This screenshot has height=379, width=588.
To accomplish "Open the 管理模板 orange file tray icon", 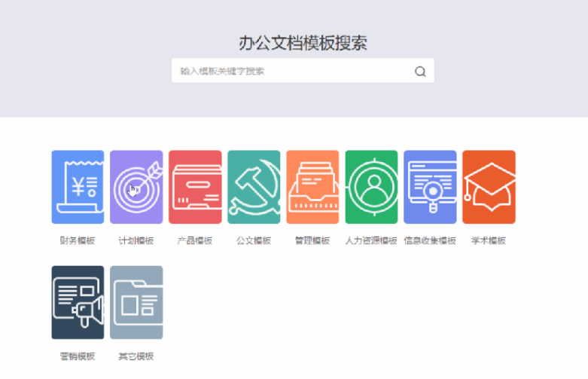I will pyautogui.click(x=312, y=187).
